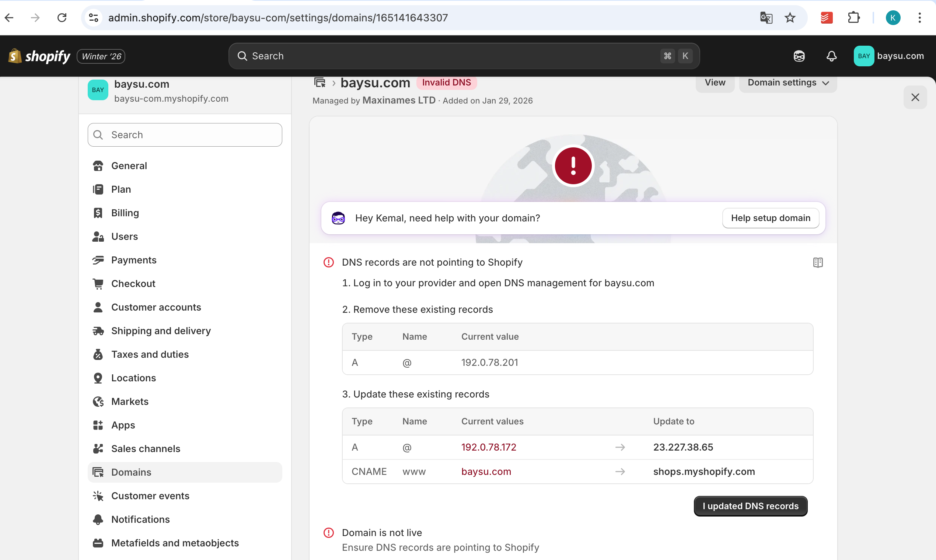
Task: Click the DNS records are not pointing heading
Action: coord(432,263)
